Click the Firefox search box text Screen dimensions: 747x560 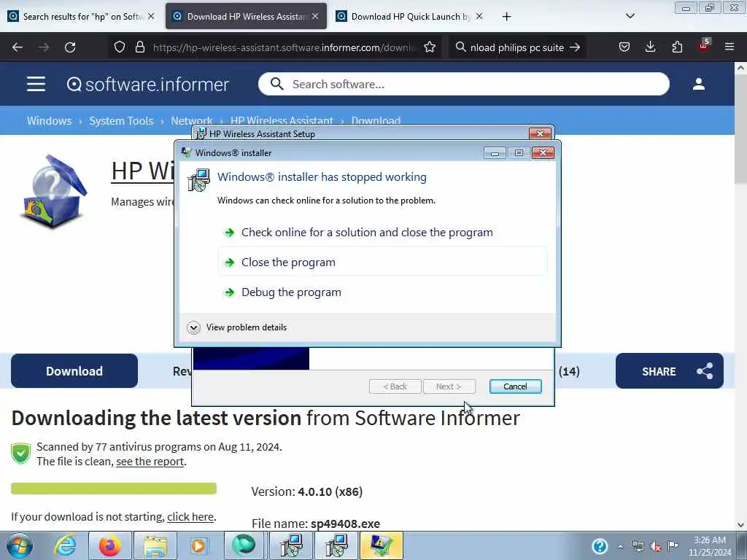pos(517,47)
